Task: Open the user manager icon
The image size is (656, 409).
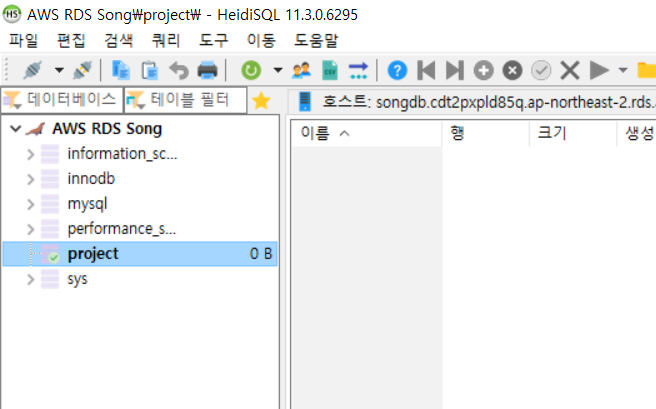Action: click(302, 70)
